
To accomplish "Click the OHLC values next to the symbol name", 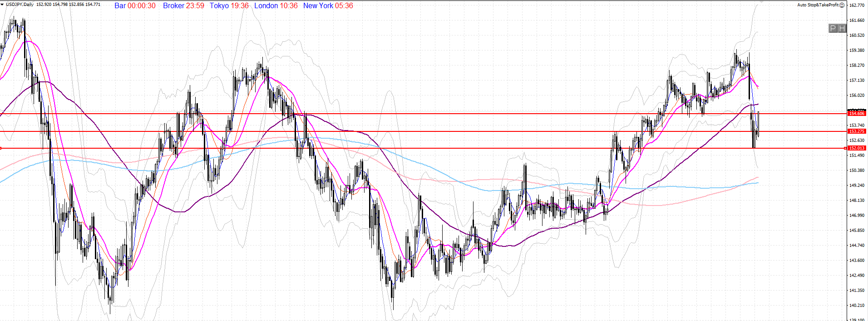I will [x=68, y=5].
